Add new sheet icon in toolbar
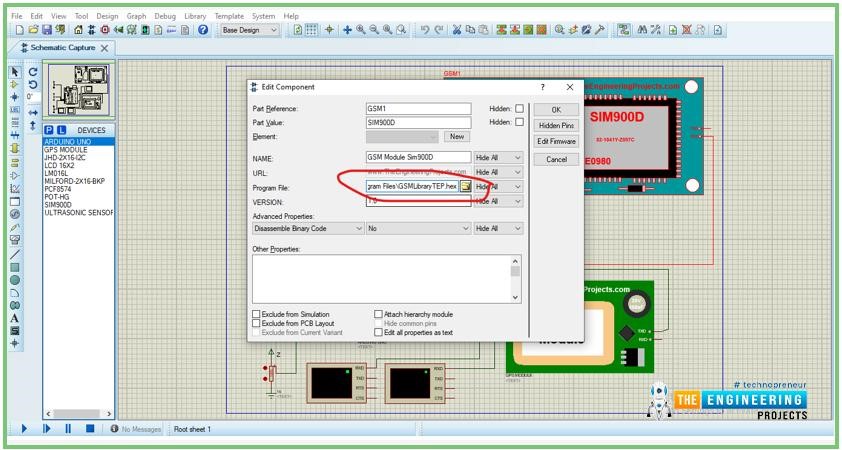The image size is (842, 450). [x=672, y=30]
